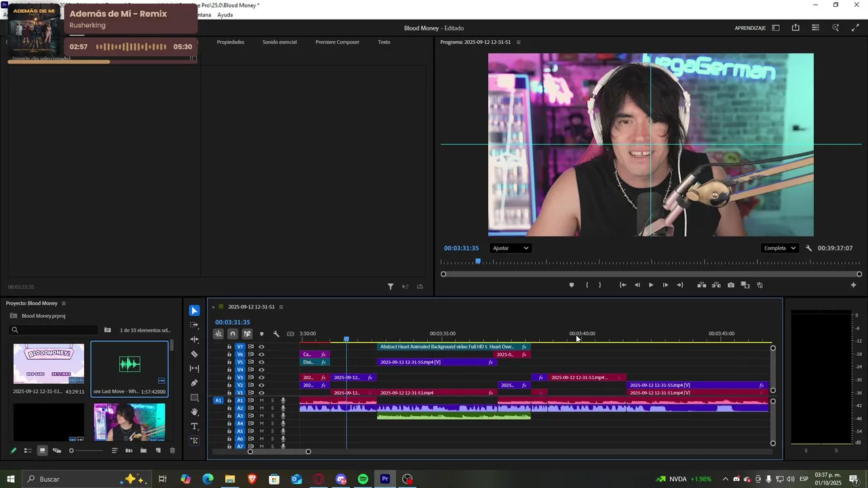Add a marker in the timeline
868x488 pixels.
262,333
